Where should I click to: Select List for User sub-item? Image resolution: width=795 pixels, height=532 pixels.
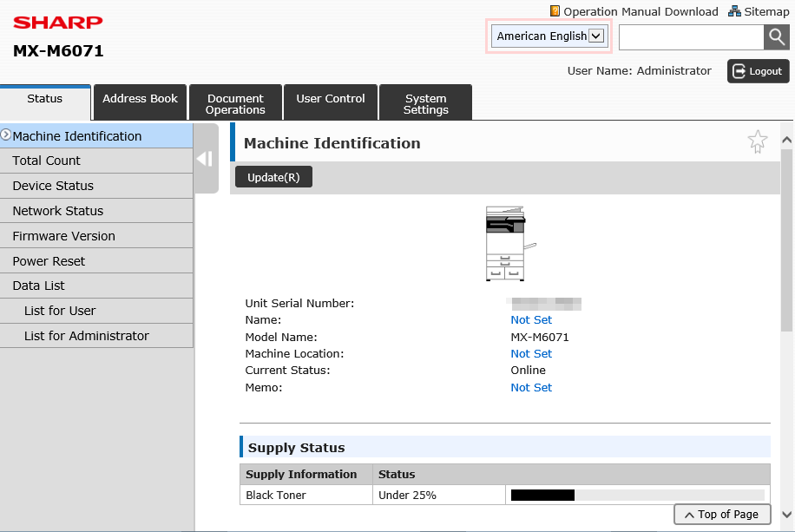pyautogui.click(x=96, y=311)
